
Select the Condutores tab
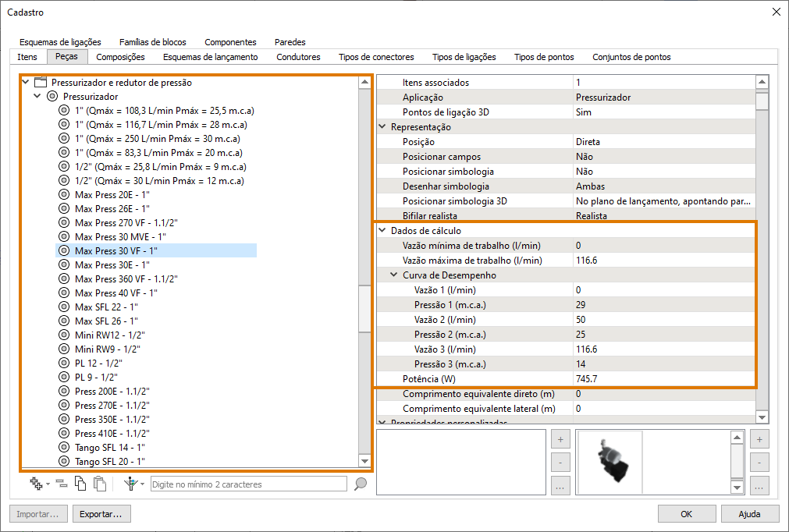[x=298, y=57]
